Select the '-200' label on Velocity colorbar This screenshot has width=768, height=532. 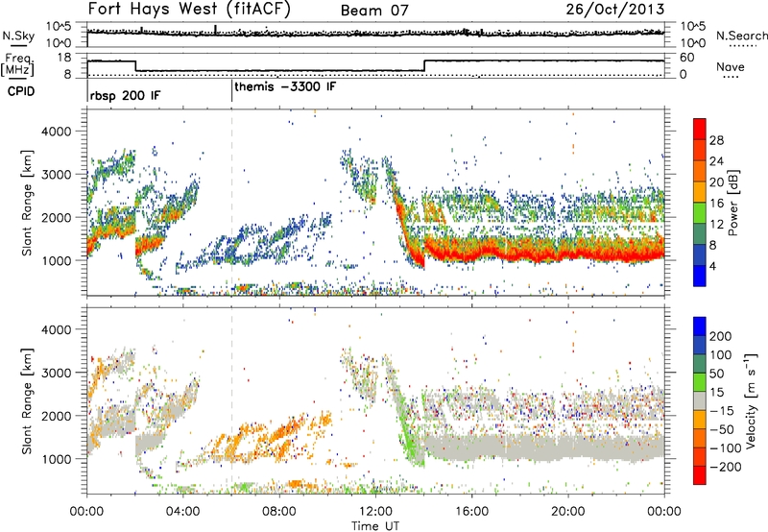(x=725, y=467)
